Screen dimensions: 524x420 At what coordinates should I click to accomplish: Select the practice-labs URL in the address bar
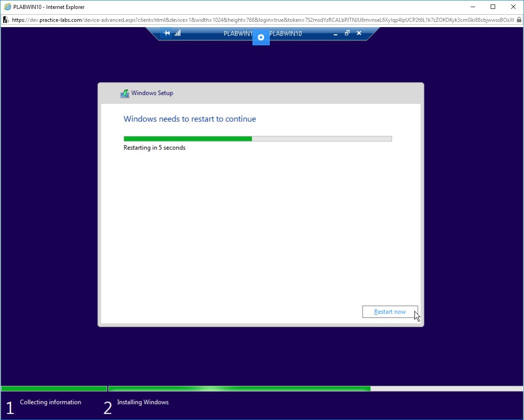pos(263,20)
